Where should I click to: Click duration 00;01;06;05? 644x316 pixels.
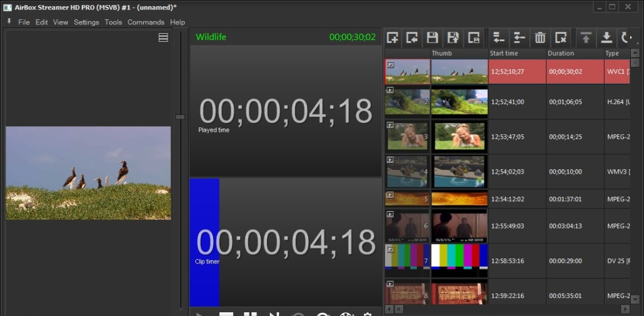pyautogui.click(x=566, y=102)
